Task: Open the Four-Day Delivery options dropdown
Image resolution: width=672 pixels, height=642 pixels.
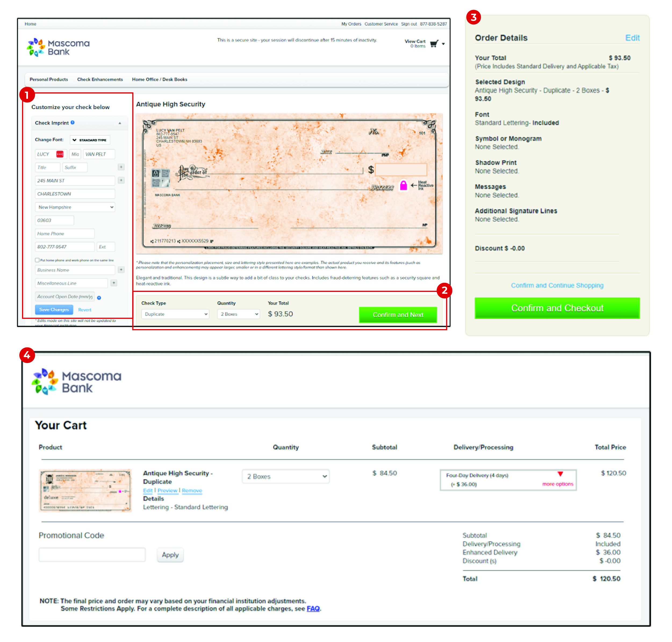Action: click(x=508, y=480)
